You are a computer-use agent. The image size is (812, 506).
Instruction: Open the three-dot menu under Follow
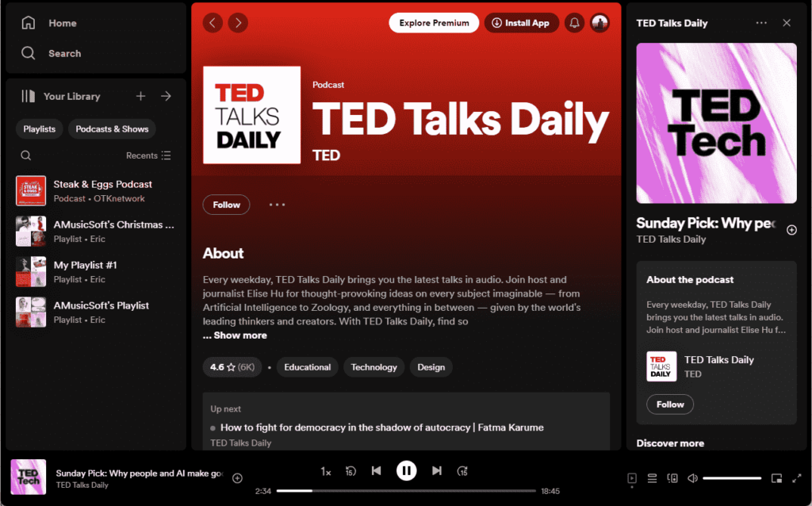[277, 205]
